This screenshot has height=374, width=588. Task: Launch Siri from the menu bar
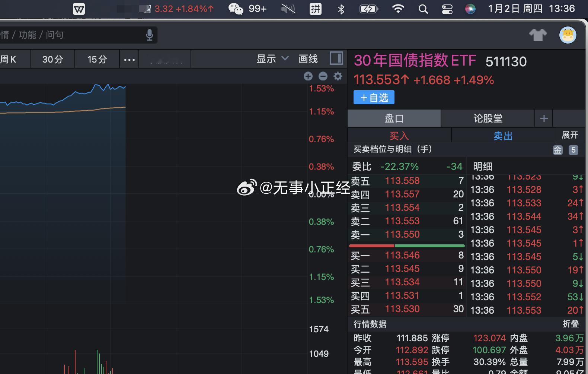tap(470, 9)
